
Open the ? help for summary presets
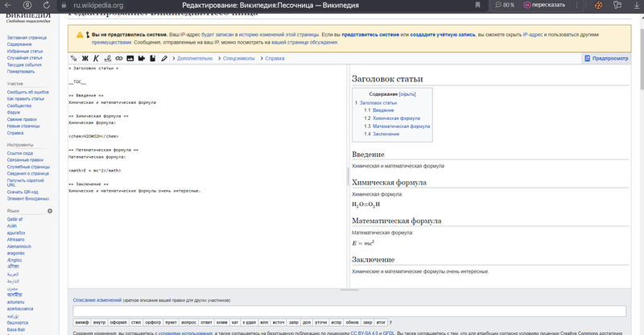[390, 323]
